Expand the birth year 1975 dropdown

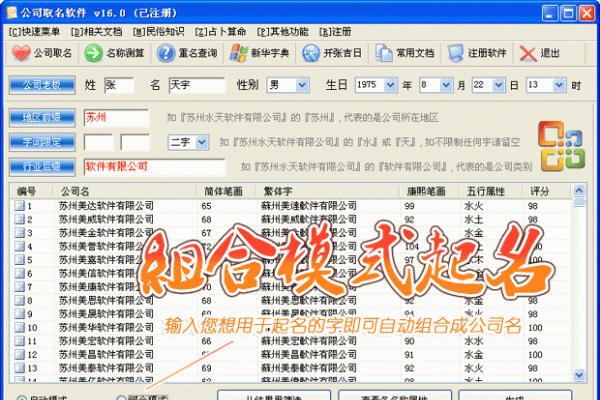[390, 85]
